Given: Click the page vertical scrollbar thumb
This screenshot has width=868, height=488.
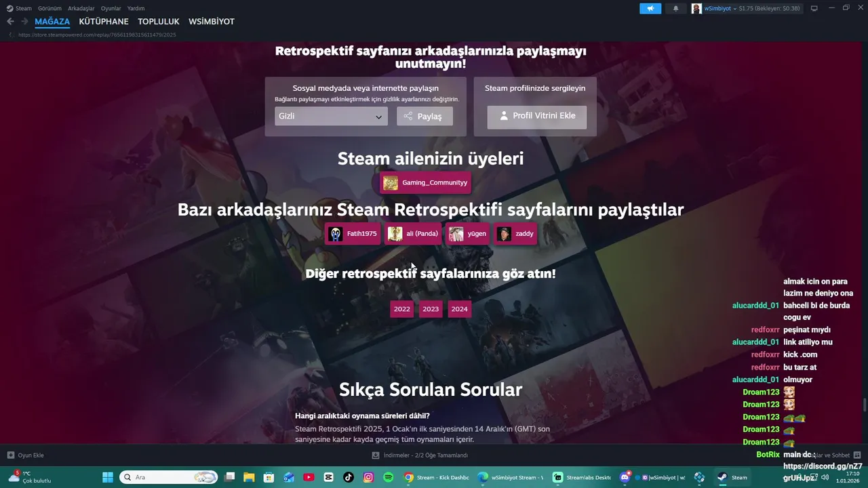Looking at the screenshot, I should tap(865, 405).
